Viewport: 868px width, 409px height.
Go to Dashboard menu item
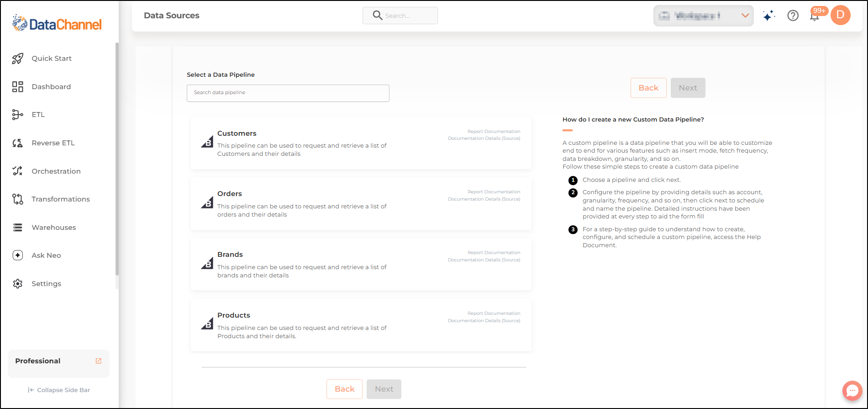(51, 87)
